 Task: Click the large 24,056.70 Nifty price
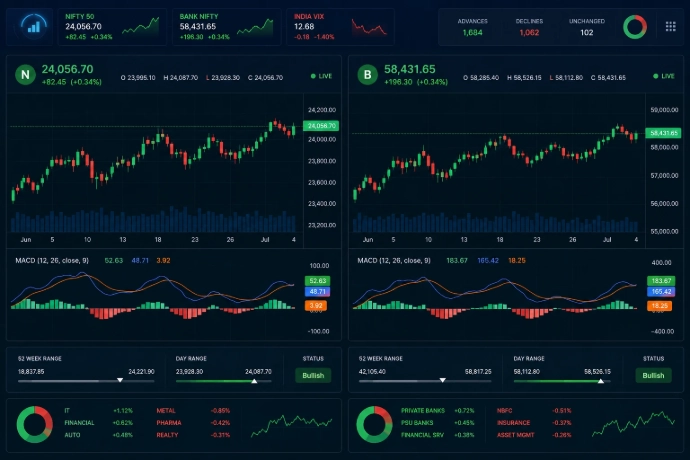click(67, 70)
